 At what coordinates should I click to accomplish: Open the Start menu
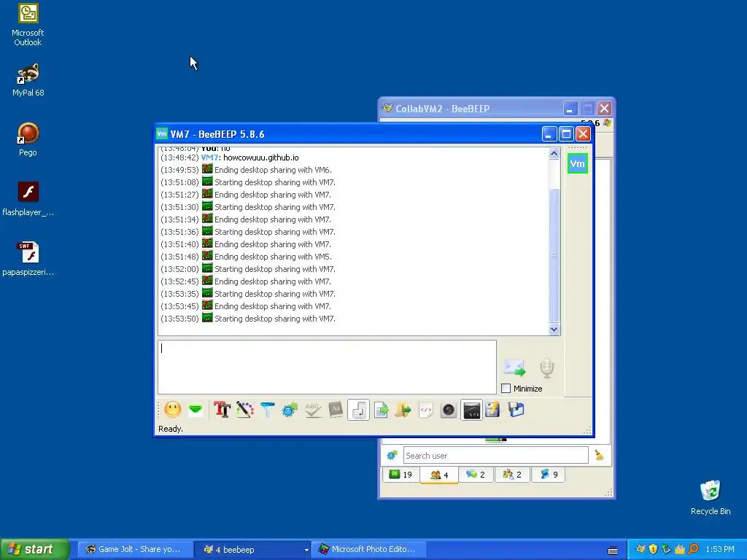pyautogui.click(x=35, y=550)
